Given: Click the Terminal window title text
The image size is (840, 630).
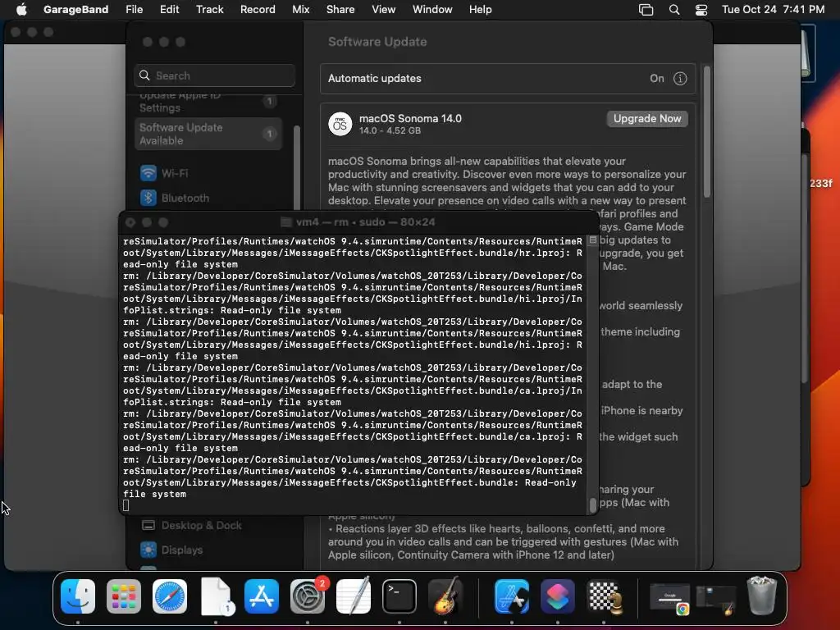Looking at the screenshot, I should tap(365, 221).
